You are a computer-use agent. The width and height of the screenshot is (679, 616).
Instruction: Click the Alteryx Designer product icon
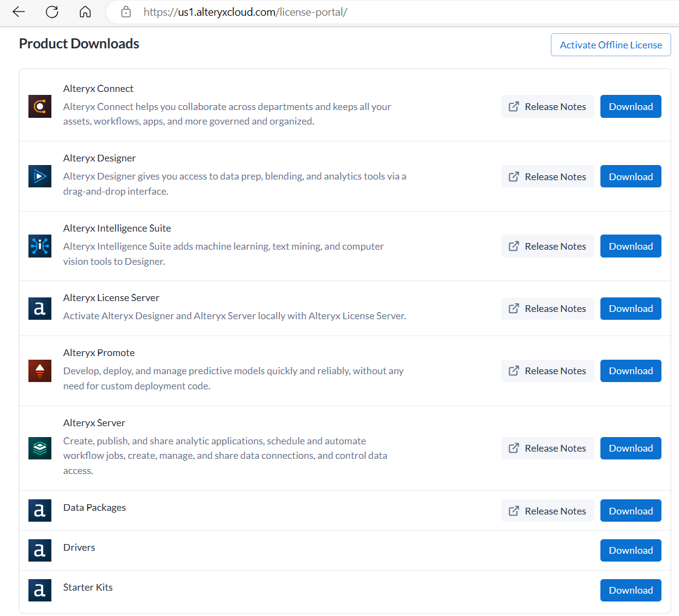point(40,176)
